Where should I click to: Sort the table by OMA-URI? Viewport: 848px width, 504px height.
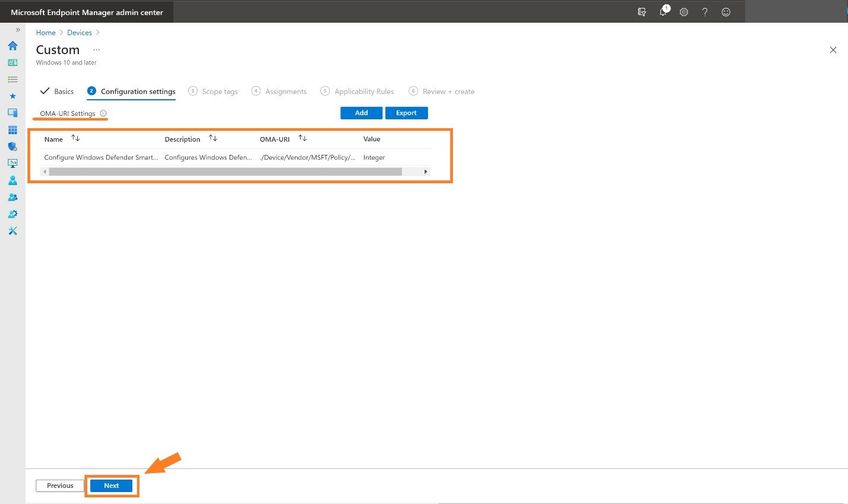tap(303, 138)
